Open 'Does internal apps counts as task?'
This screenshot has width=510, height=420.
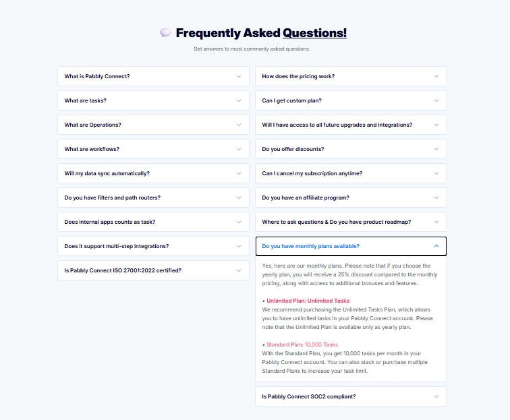153,222
